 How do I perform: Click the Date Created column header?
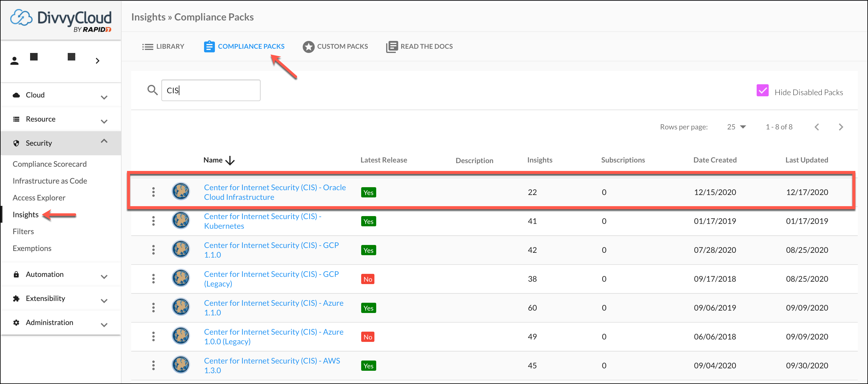(x=715, y=160)
